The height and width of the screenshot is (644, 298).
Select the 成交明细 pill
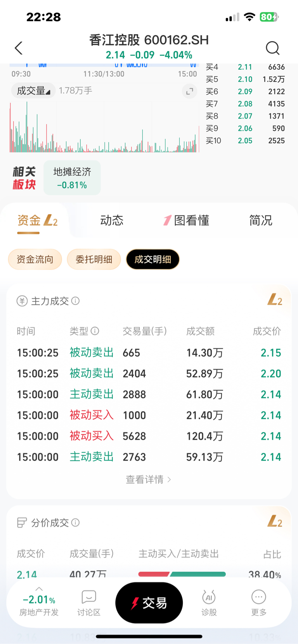[x=153, y=259]
